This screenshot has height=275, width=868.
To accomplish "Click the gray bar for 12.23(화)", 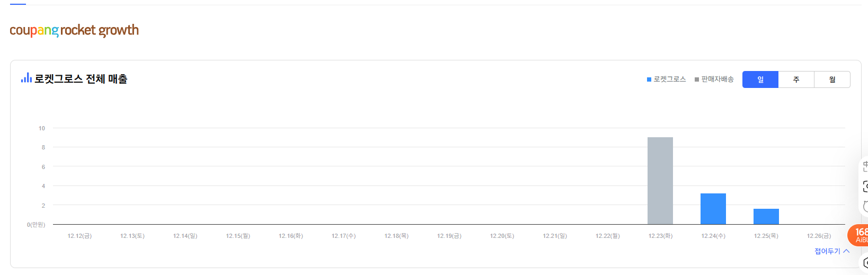I will (660, 181).
